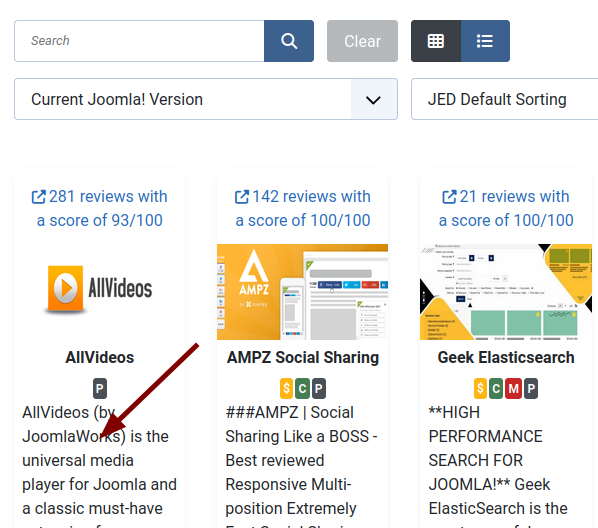598x528 pixels.
Task: Click the P plugin badge under AMPZ
Action: [x=319, y=389]
